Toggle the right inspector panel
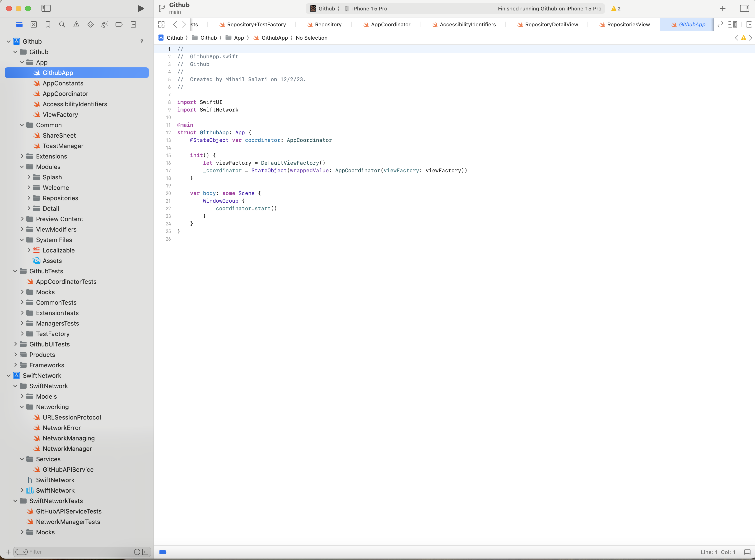 (x=744, y=9)
